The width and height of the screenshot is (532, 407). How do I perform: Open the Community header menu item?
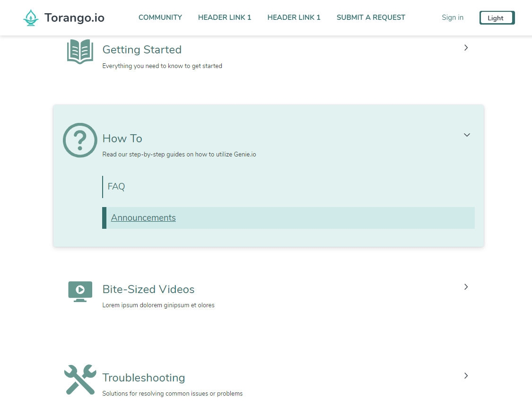pos(160,17)
